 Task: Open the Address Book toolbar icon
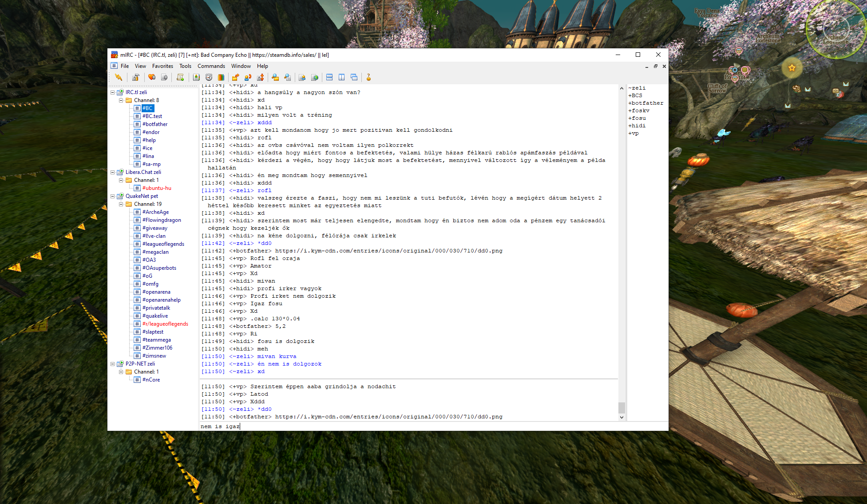196,77
